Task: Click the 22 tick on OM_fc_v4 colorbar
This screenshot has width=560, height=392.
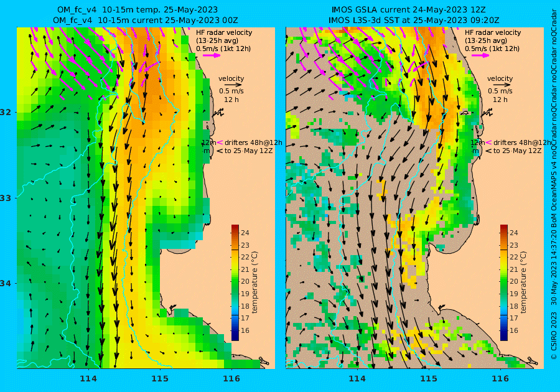Action: pyautogui.click(x=245, y=257)
